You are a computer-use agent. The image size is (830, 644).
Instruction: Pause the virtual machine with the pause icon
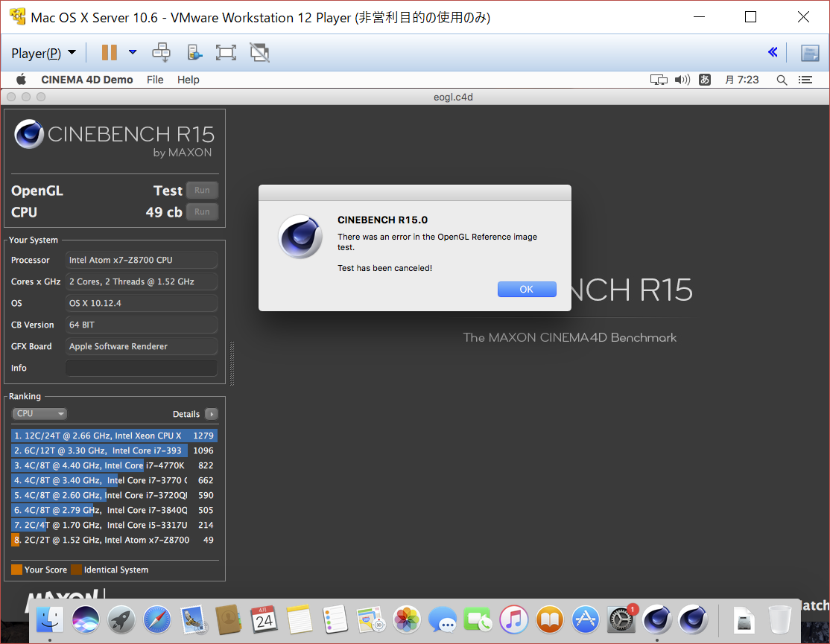coord(110,52)
